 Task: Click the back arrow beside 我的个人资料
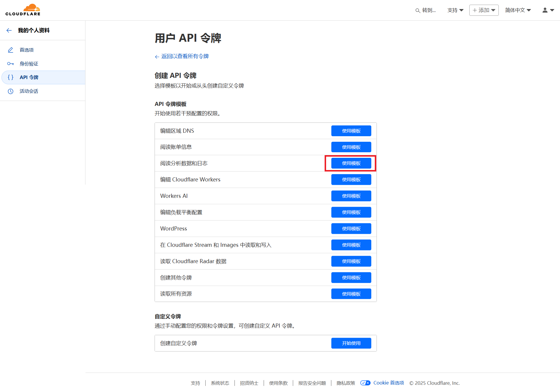pos(9,30)
